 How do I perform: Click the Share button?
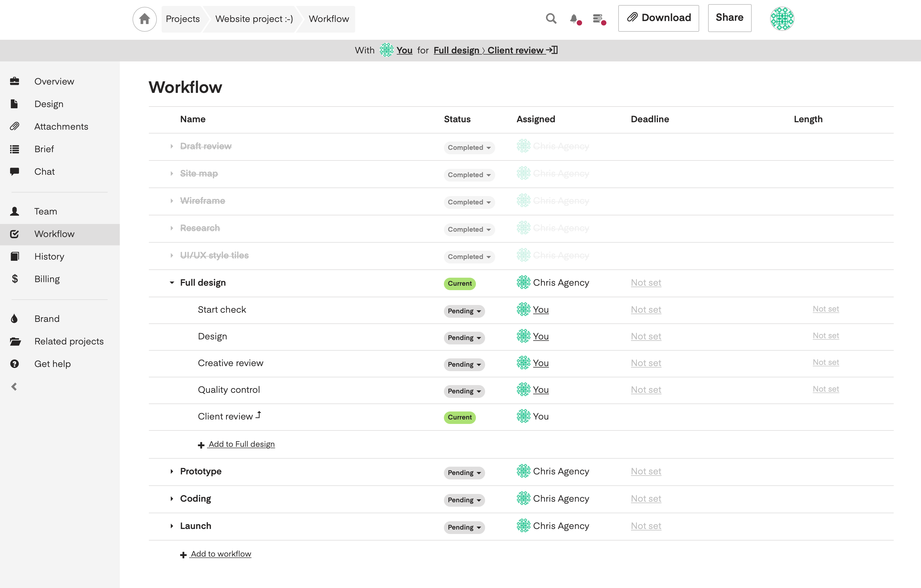pos(729,18)
